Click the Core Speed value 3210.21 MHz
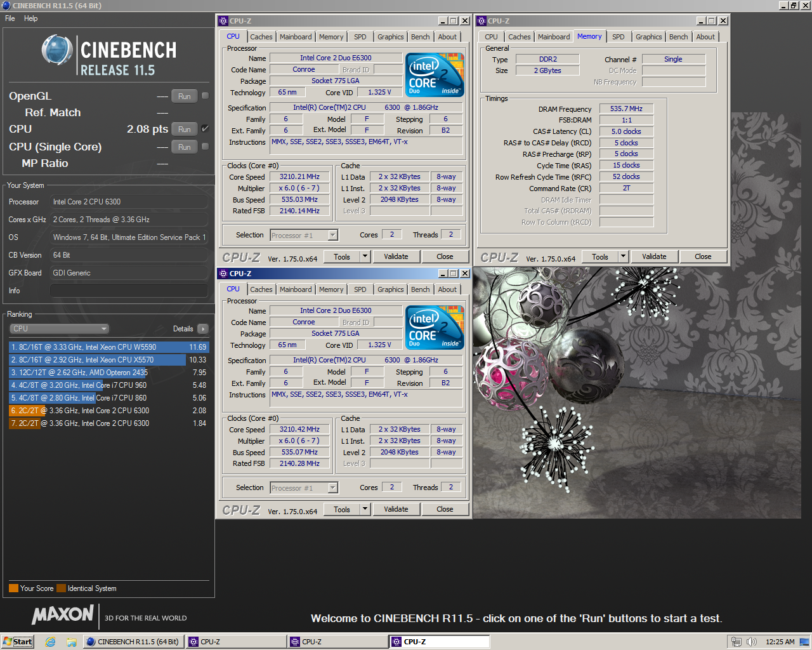The height and width of the screenshot is (650, 812). click(x=299, y=176)
